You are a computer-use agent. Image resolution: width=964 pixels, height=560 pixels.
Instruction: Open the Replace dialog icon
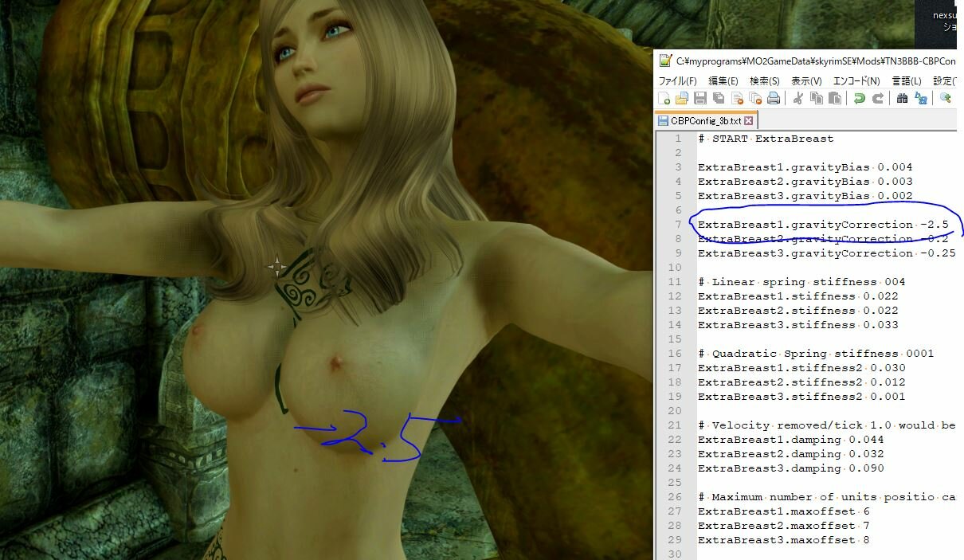pos(920,99)
